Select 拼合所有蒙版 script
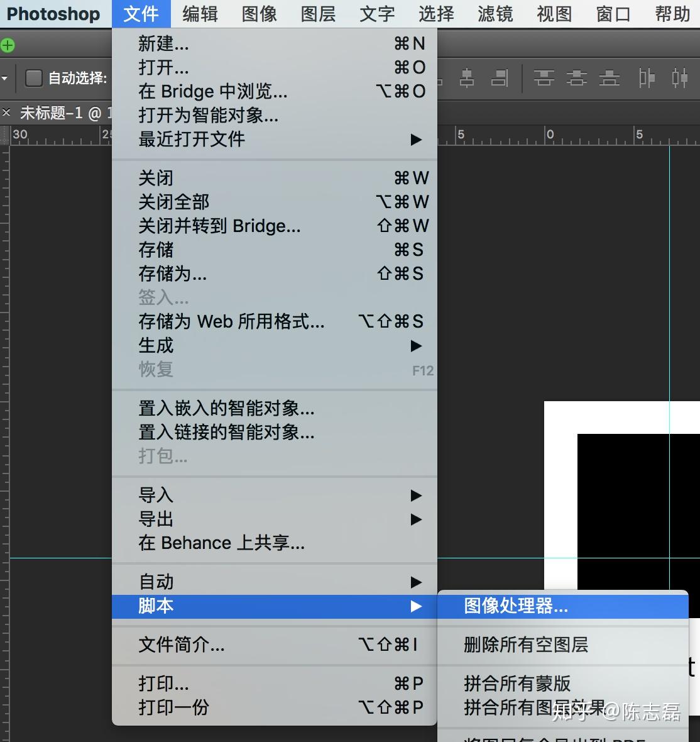 [563, 684]
